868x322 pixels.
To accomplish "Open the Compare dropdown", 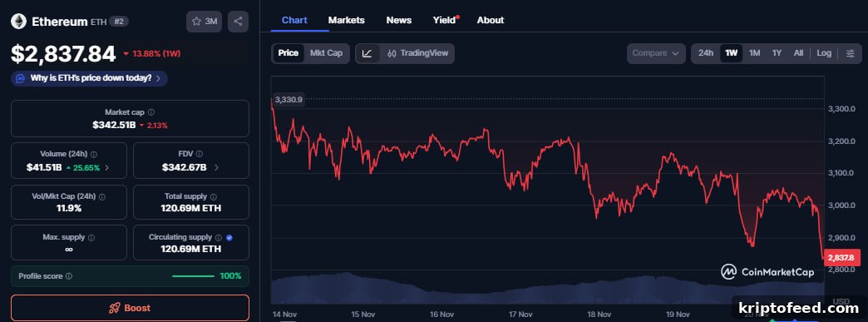I will click(656, 53).
